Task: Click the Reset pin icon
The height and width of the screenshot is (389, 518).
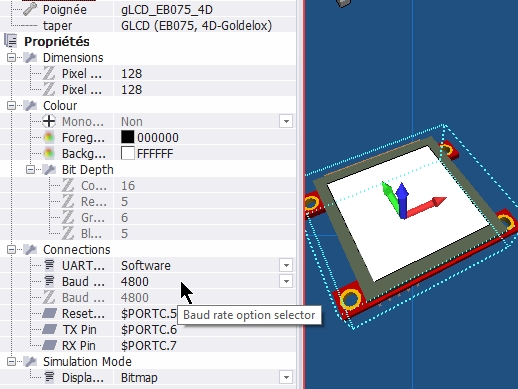Action: pos(49,313)
